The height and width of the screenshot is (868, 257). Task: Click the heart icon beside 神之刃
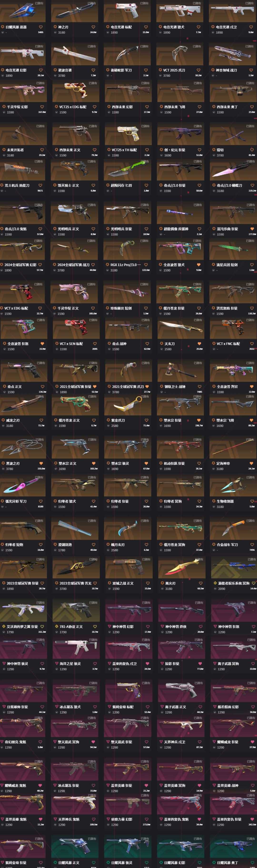coord(93,27)
